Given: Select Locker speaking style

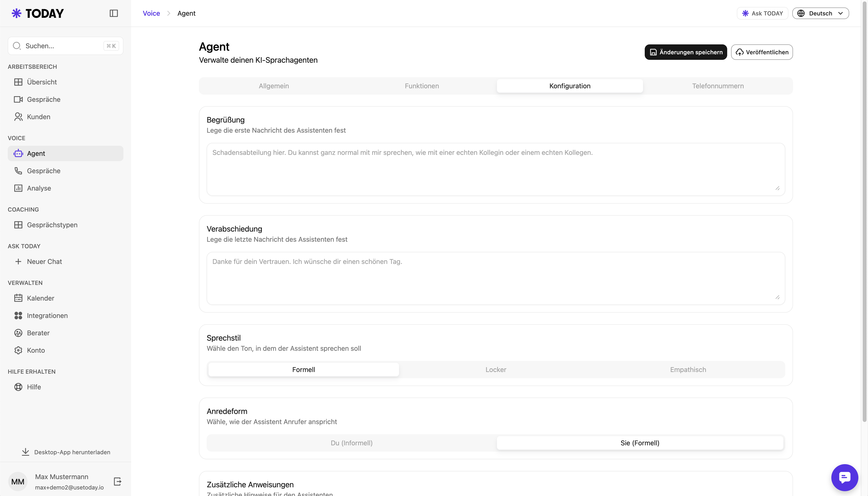Looking at the screenshot, I should tap(496, 370).
